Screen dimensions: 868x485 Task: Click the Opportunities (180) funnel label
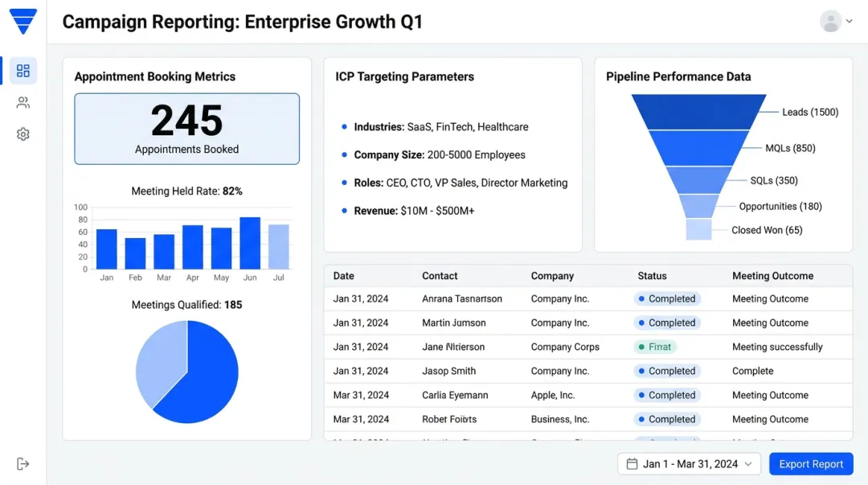tap(780, 206)
